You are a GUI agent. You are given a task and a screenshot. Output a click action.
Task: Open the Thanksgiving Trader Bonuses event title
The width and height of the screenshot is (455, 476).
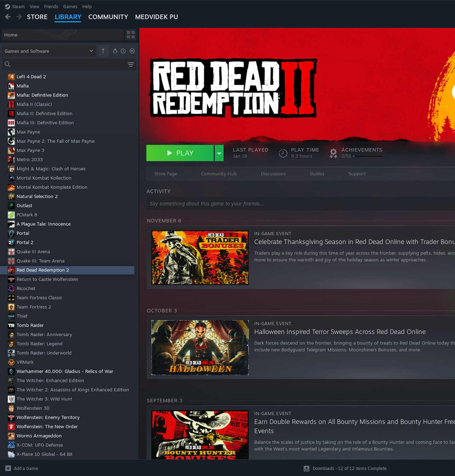coord(354,242)
